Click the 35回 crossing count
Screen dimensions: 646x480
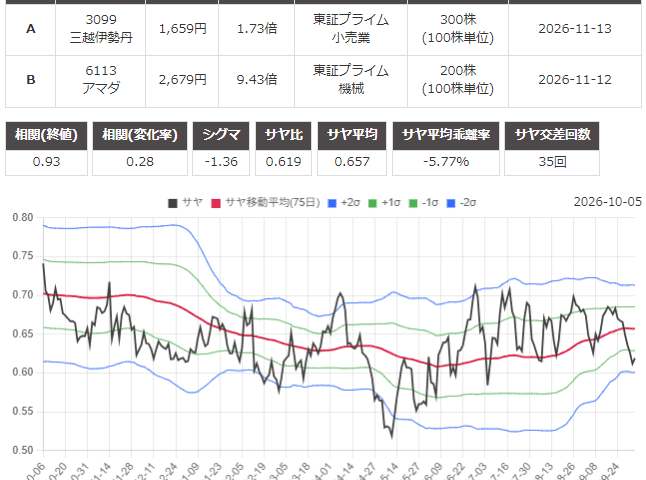(552, 162)
